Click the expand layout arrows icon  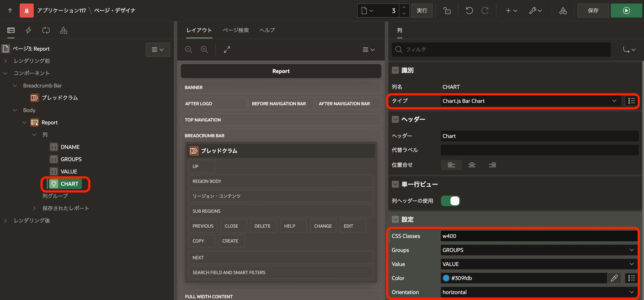pos(227,50)
